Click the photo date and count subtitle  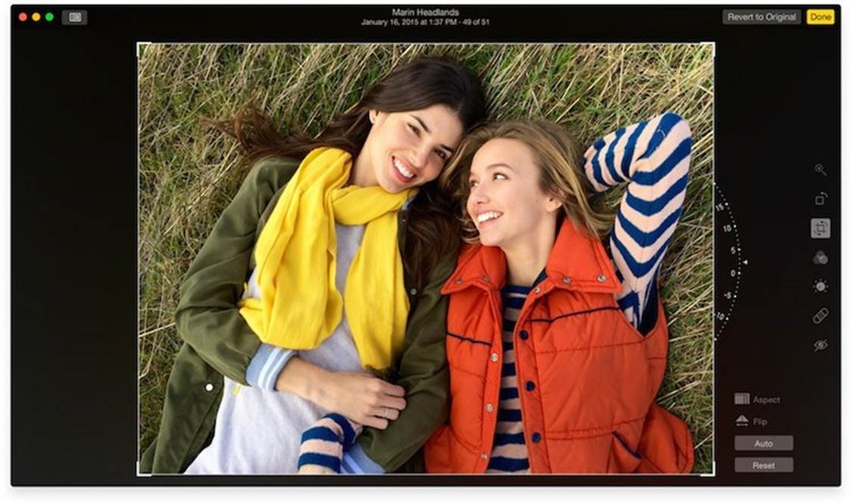[426, 22]
